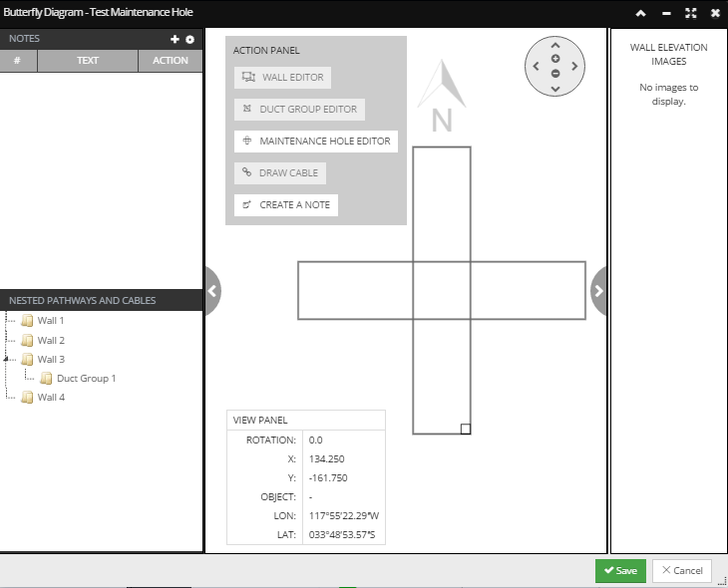
Task: Collapse the left side panel
Action: (x=212, y=291)
